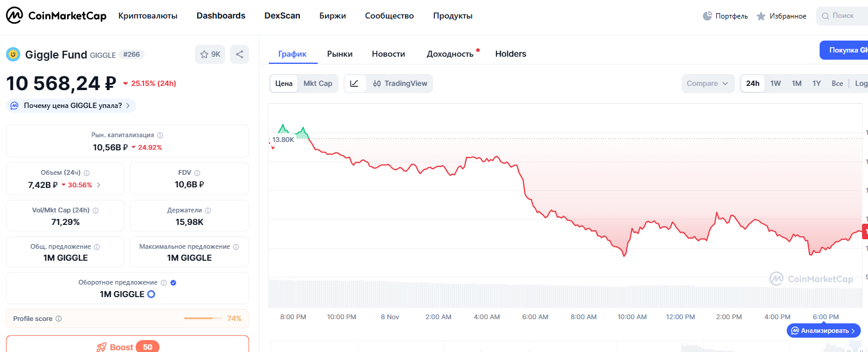Click 'Почему цена GIGGLE упала?' link
Screen dimensions: 868x352
pos(72,106)
